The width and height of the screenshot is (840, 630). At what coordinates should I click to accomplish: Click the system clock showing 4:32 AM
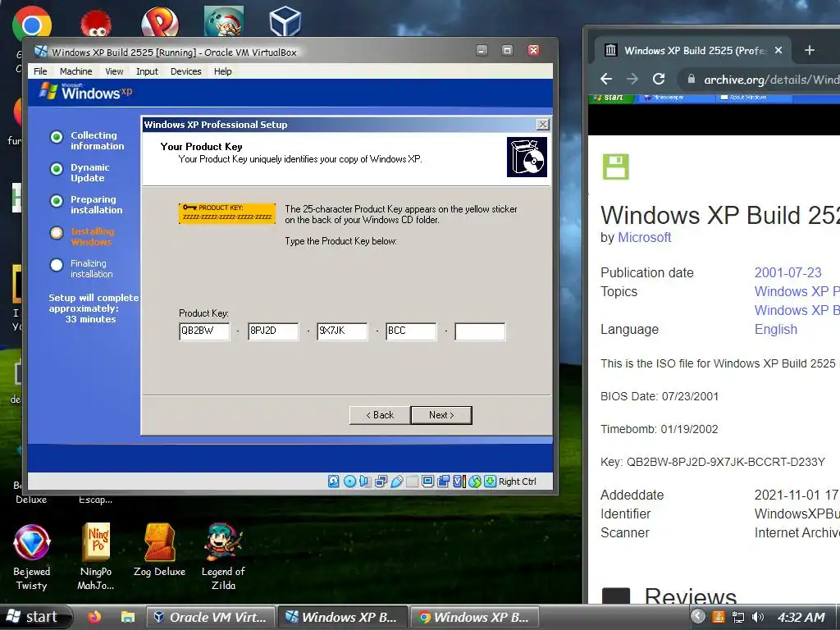tap(801, 617)
